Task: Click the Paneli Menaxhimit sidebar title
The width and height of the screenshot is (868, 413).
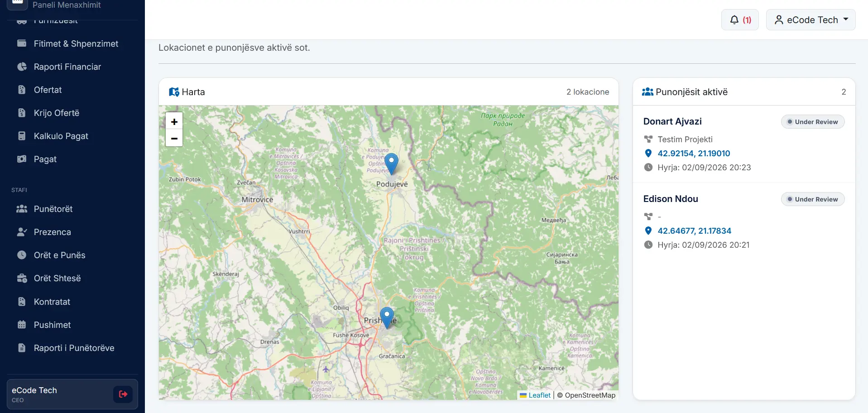Action: (x=67, y=5)
